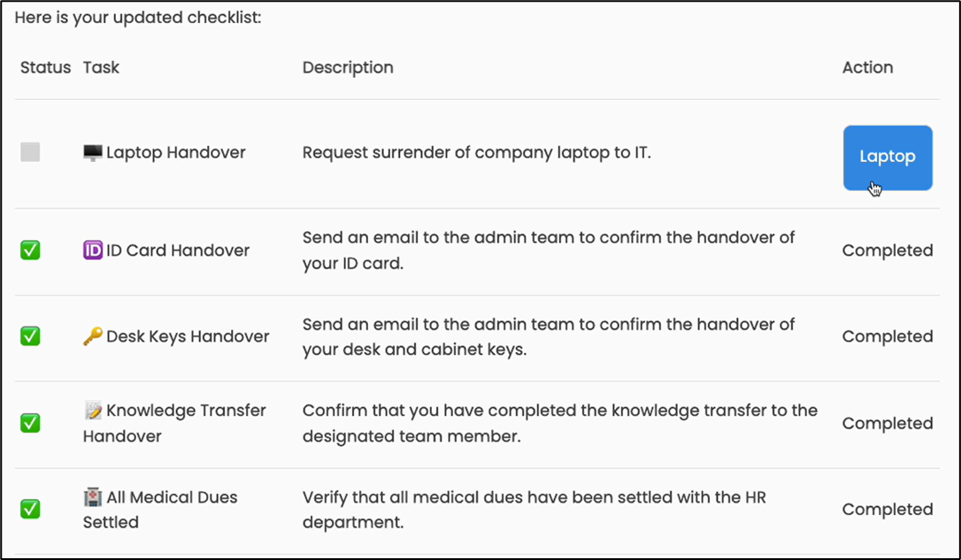Click the ID Card Handover task name
961x560 pixels.
point(178,250)
